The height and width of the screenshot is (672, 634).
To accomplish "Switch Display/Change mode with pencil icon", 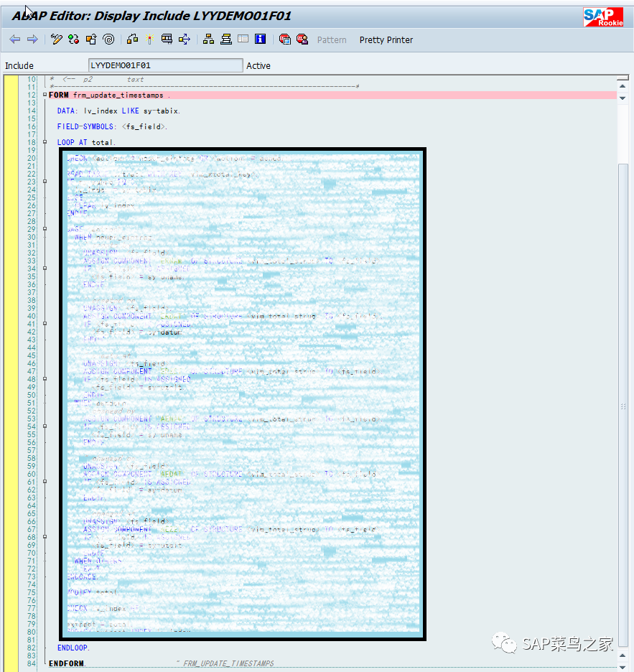I will pos(56,39).
